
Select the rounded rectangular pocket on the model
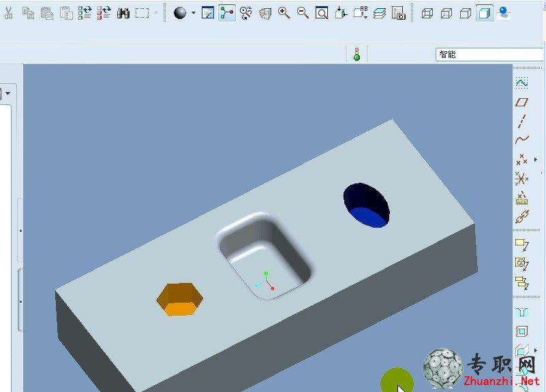click(x=264, y=256)
